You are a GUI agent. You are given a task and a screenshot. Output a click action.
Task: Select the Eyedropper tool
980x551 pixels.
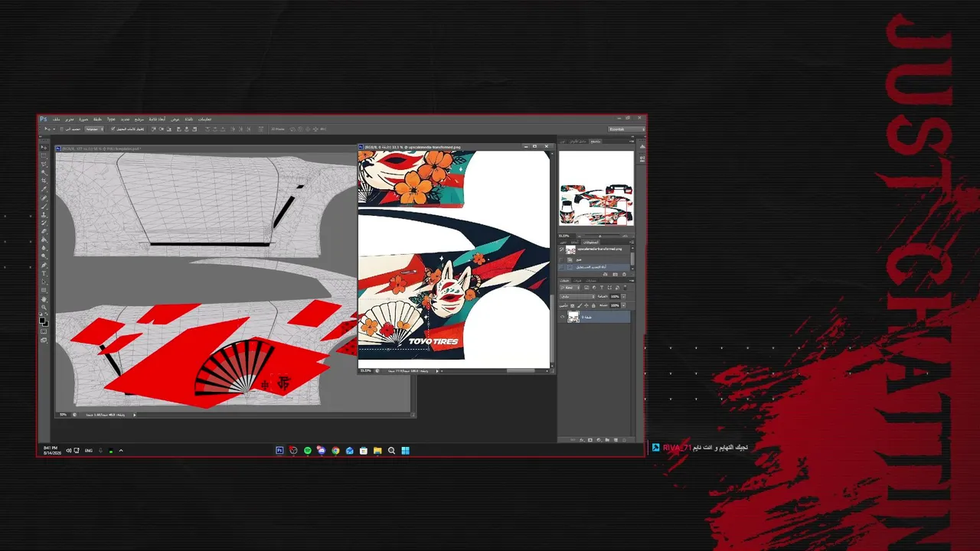coord(44,189)
